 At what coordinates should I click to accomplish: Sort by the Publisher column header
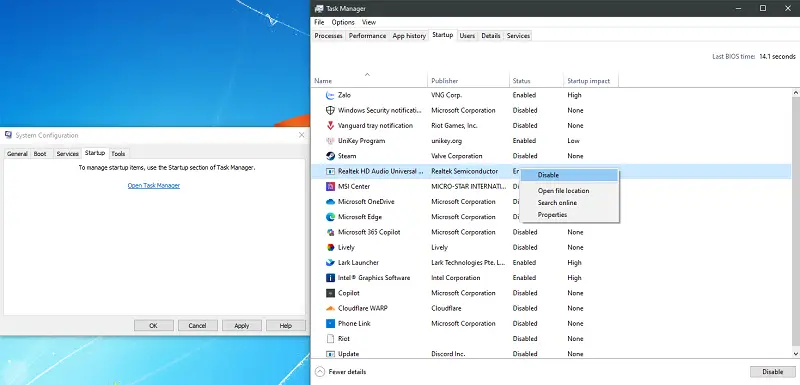coord(468,81)
